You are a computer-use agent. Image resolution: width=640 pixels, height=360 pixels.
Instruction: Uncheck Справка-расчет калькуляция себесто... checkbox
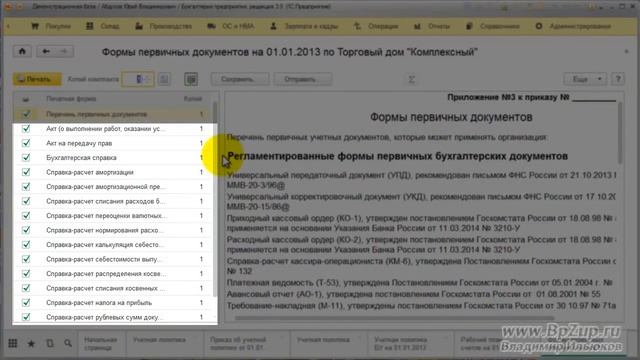pos(26,244)
